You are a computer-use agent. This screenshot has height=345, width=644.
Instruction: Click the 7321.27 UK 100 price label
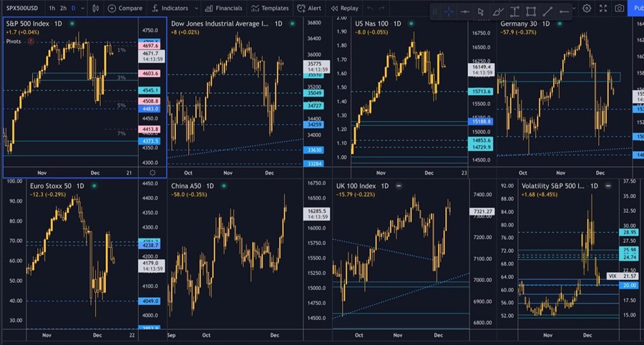(x=482, y=212)
